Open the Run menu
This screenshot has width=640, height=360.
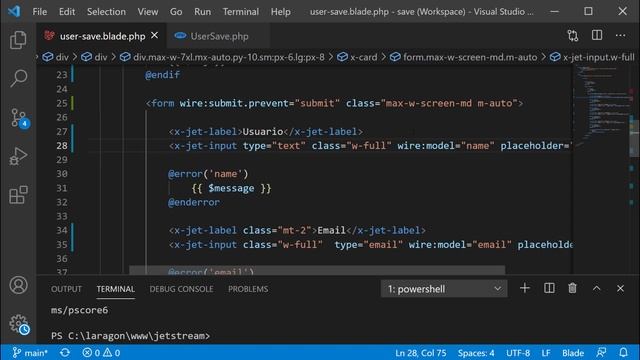click(x=202, y=11)
